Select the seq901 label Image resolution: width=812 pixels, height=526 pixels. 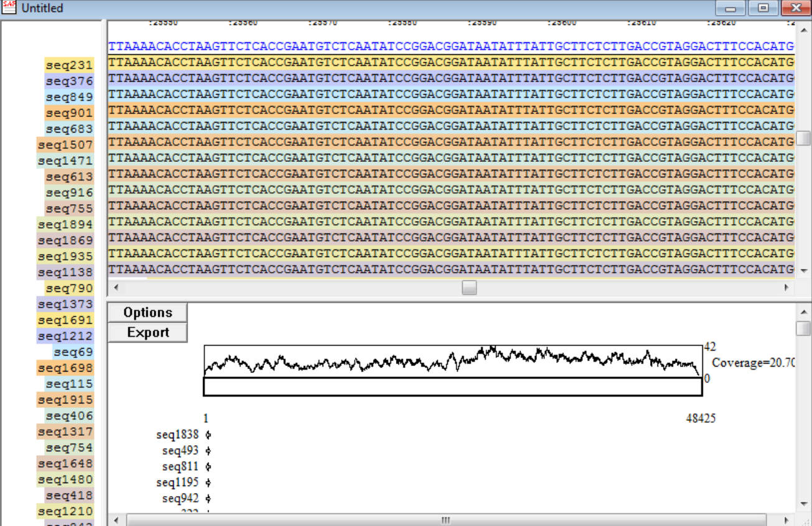[69, 113]
